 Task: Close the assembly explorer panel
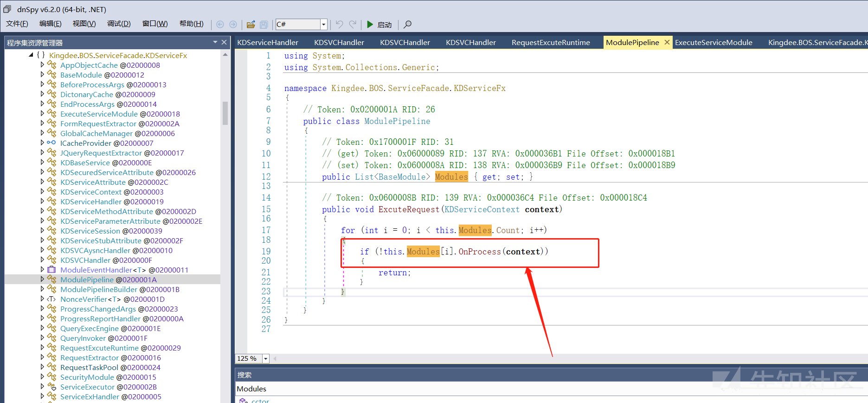[x=224, y=42]
